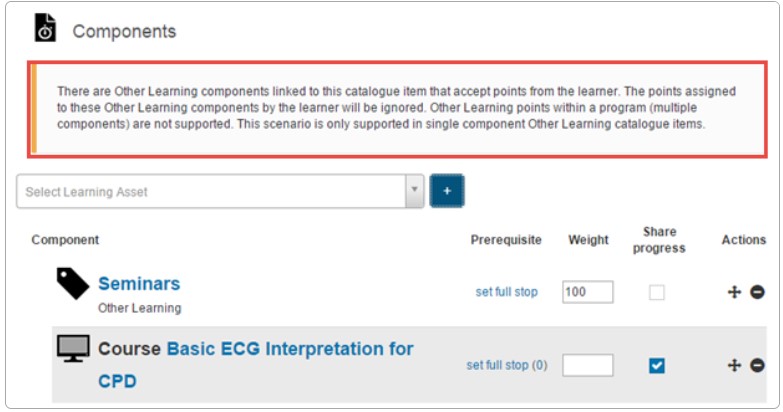Add selected learning asset with plus button
The height and width of the screenshot is (412, 783).
(447, 191)
